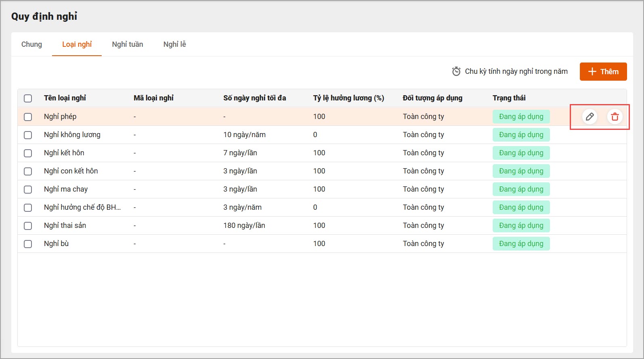Viewport: 644px width, 359px height.
Task: Open the Nghỉ tuần tab
Action: (x=128, y=44)
